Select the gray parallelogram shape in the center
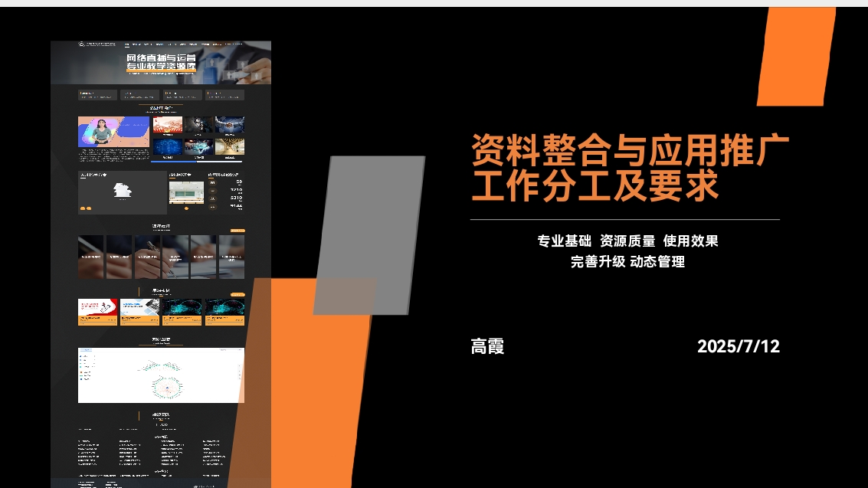Screen dimensions: 868x488 pos(369,235)
